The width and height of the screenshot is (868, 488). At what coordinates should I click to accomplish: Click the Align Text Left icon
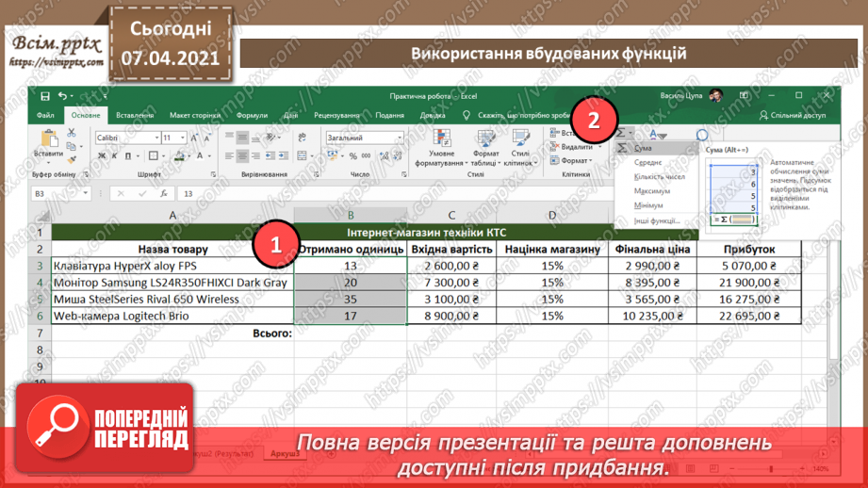[x=229, y=156]
